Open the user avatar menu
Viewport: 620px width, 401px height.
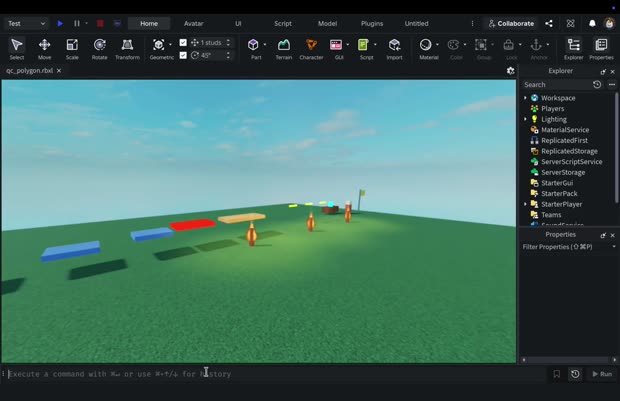[x=609, y=23]
